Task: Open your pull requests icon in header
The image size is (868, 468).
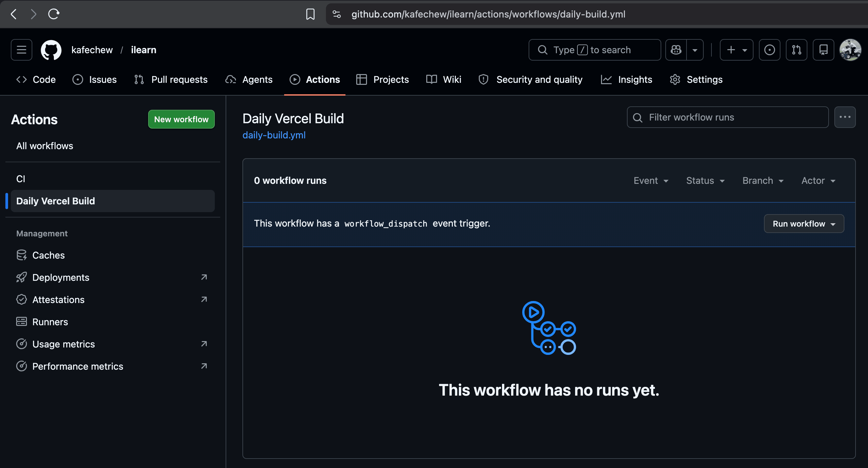Action: pyautogui.click(x=797, y=50)
